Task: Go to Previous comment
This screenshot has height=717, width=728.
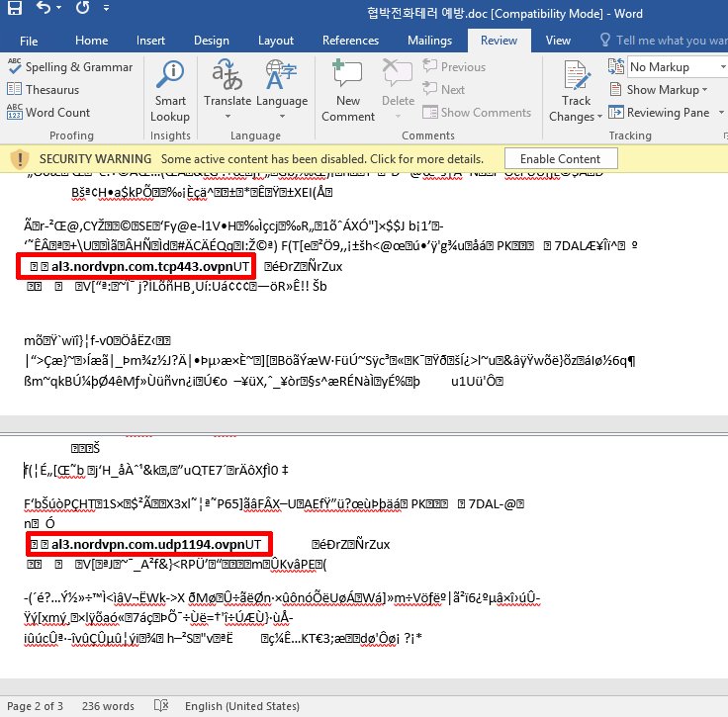Action: [x=454, y=67]
